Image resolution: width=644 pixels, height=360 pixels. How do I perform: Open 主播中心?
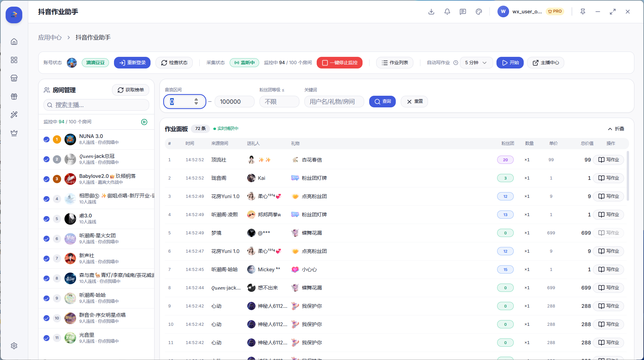click(x=545, y=62)
